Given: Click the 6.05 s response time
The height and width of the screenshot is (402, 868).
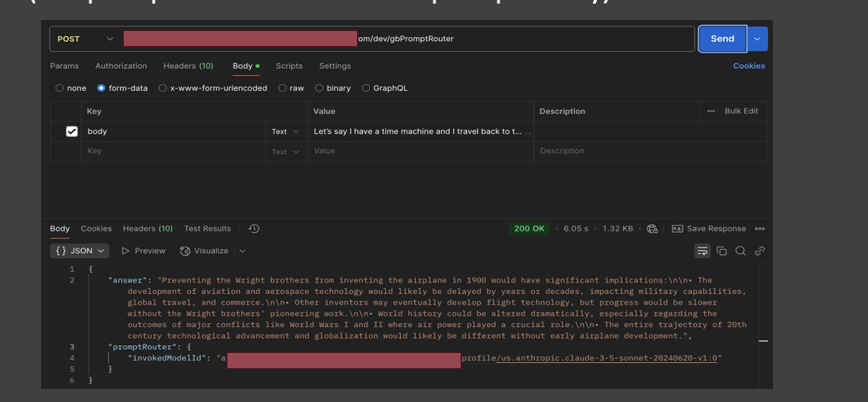Looking at the screenshot, I should (576, 228).
